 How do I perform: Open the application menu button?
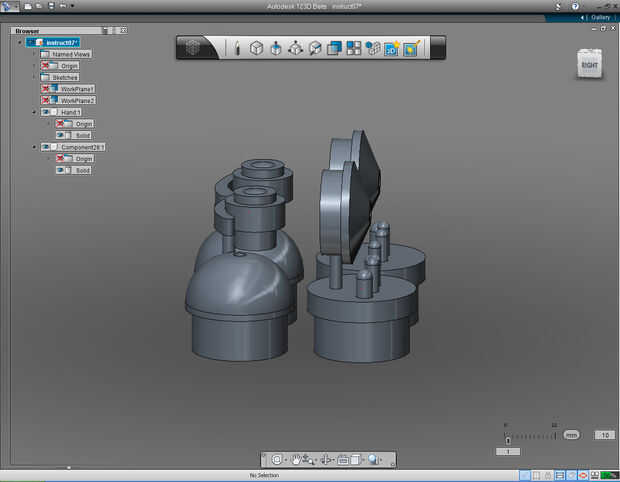(9, 6)
